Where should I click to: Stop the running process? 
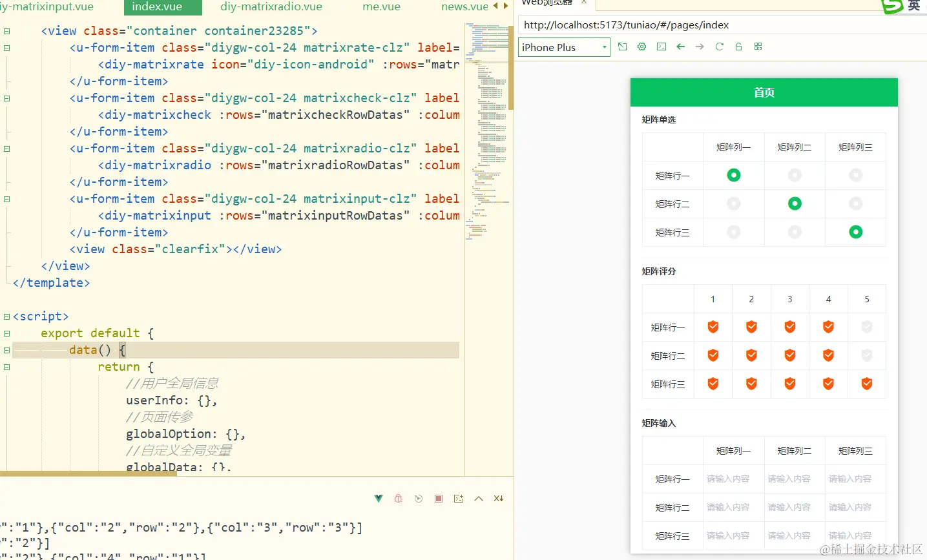pos(439,499)
